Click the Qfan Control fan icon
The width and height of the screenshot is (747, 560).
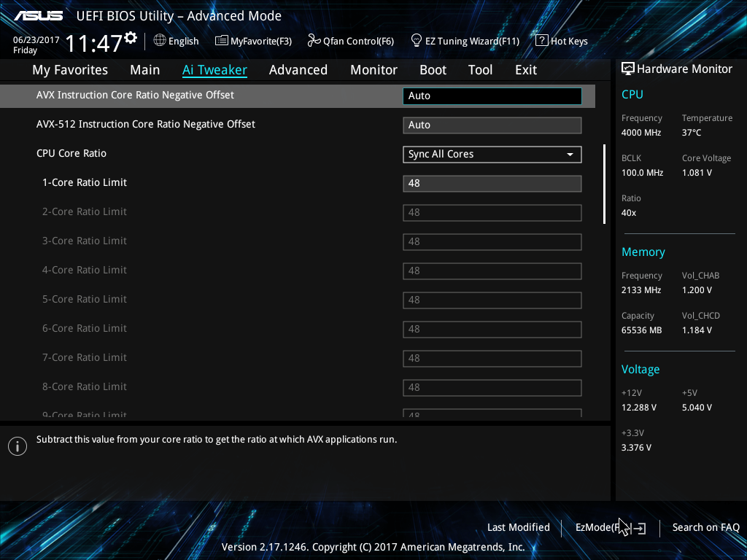314,41
